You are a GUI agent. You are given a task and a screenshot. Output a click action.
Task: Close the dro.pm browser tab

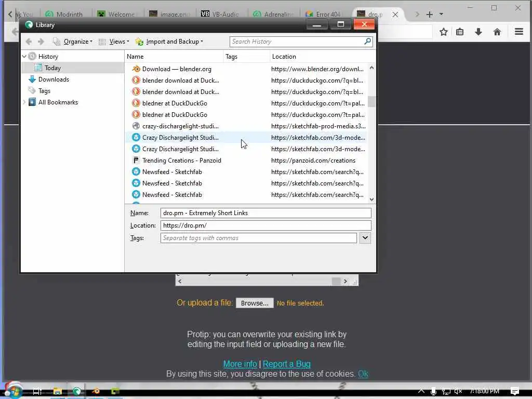395,15
